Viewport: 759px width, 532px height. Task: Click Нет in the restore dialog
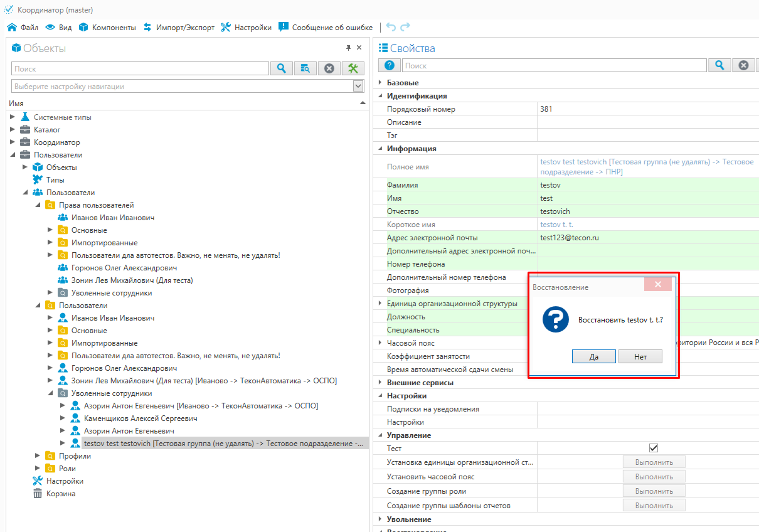pos(640,356)
